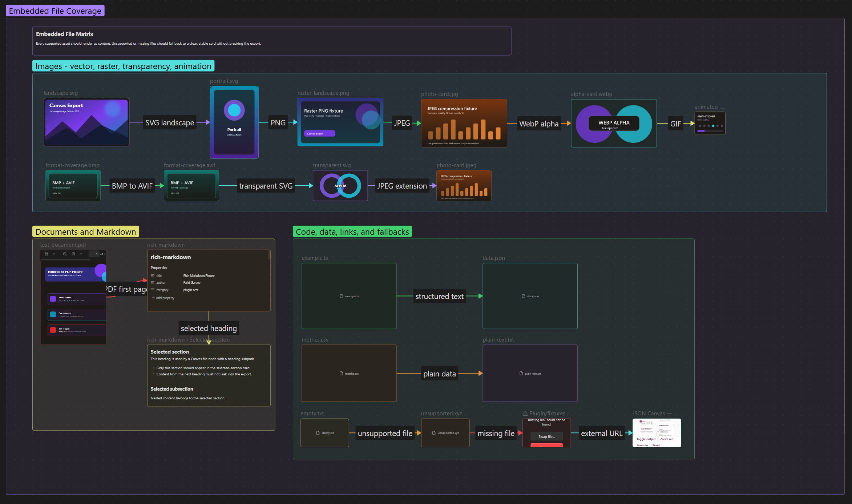Click the Toggle output button

646,439
